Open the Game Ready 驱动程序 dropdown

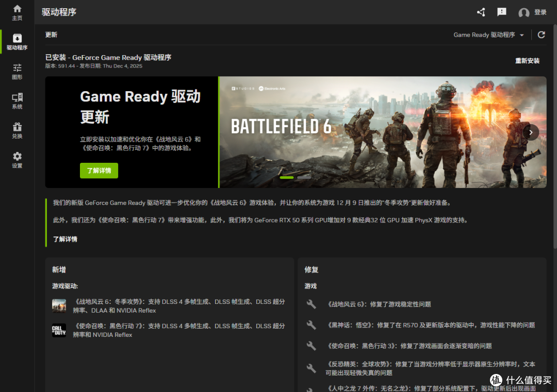pyautogui.click(x=489, y=35)
